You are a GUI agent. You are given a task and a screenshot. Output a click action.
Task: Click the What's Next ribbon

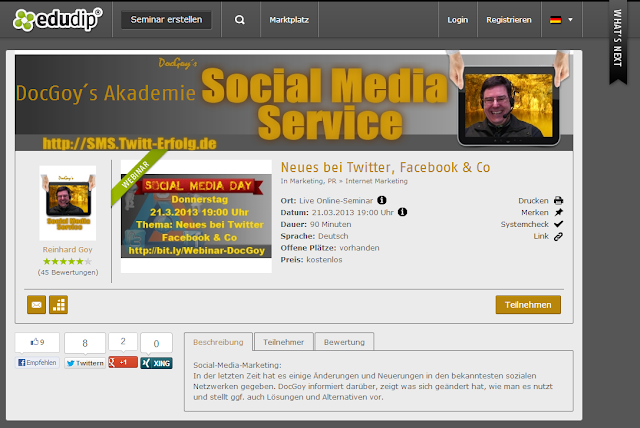pyautogui.click(x=618, y=41)
